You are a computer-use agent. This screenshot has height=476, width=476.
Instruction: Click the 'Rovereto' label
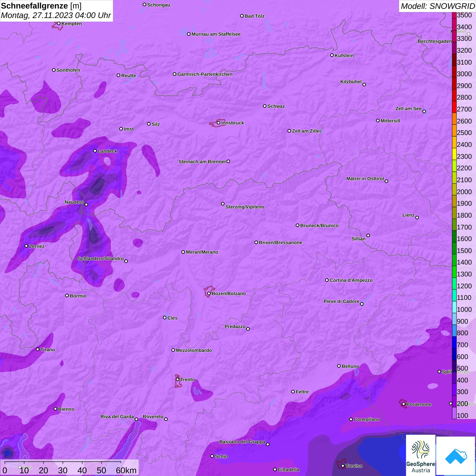point(153,417)
